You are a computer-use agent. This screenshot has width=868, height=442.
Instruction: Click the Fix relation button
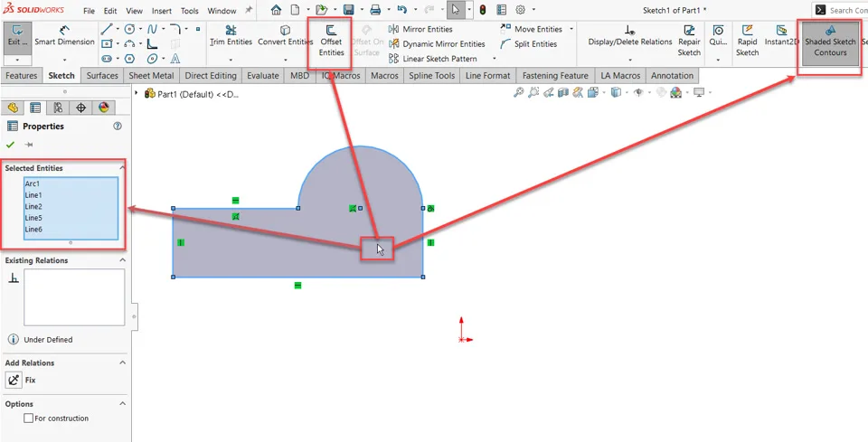click(14, 381)
